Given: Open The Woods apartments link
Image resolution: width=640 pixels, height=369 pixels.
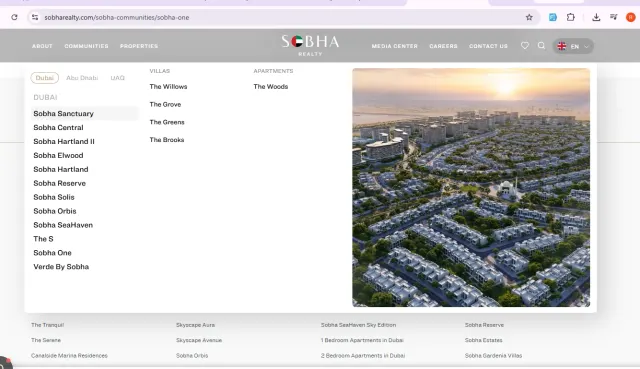Looking at the screenshot, I should (271, 87).
